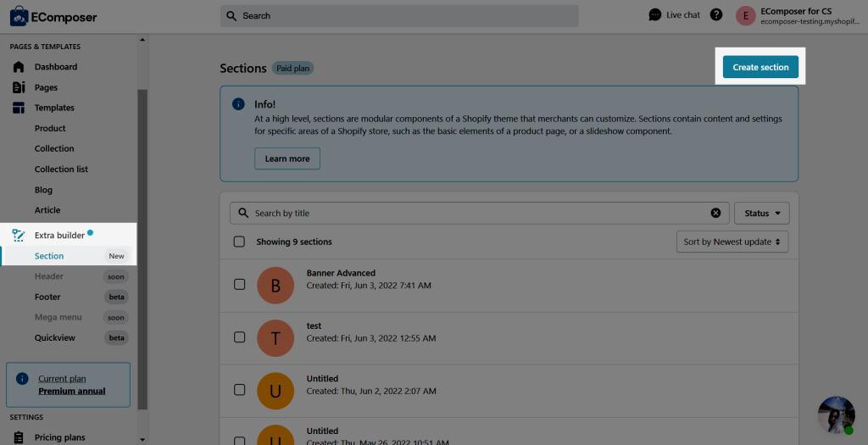This screenshot has height=445, width=868.
Task: Check the test row checkbox
Action: point(239,337)
